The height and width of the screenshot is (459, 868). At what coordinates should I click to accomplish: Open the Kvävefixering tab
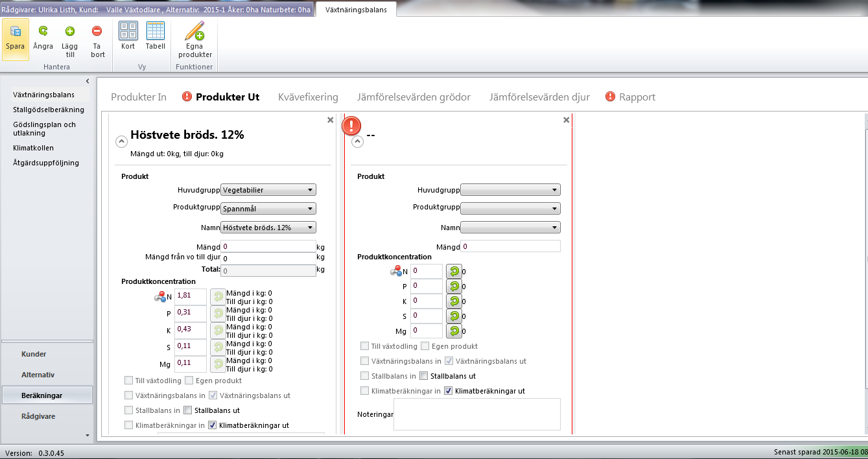(x=308, y=97)
